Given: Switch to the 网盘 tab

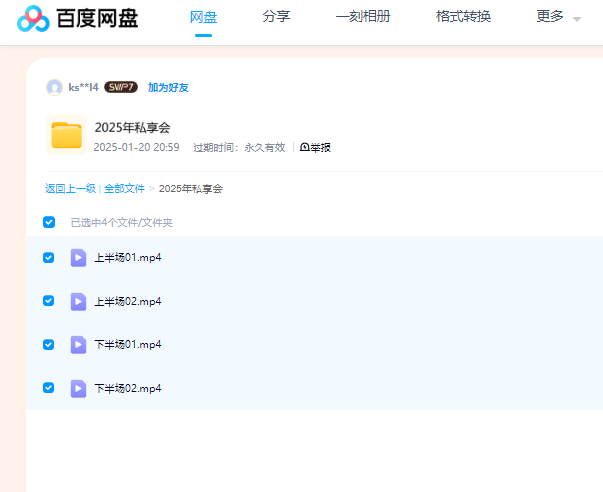Looking at the screenshot, I should click(203, 17).
